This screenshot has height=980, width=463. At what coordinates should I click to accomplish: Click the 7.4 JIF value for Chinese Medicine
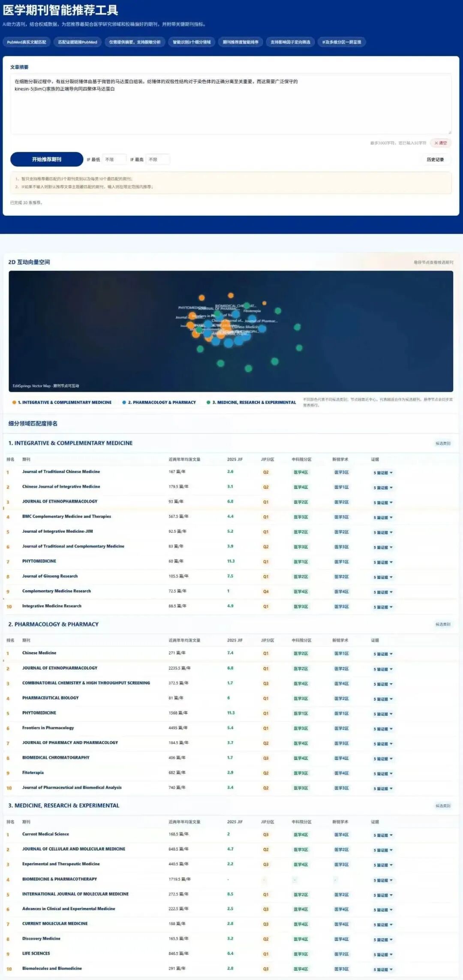pyautogui.click(x=230, y=653)
